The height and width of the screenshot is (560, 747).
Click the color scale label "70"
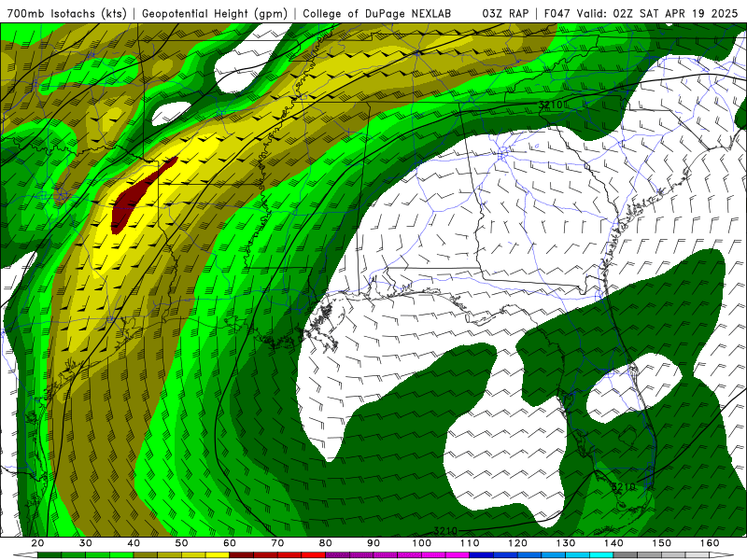277,543
